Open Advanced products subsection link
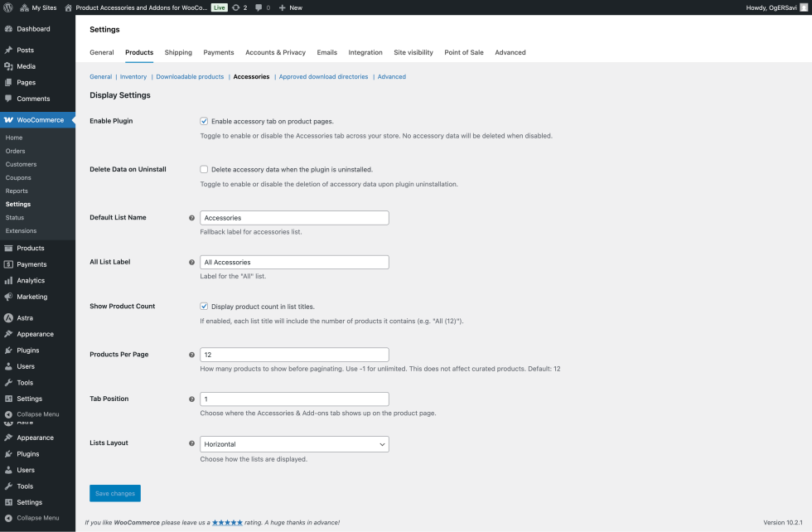Screen dimensions: 812x532 pyautogui.click(x=391, y=77)
